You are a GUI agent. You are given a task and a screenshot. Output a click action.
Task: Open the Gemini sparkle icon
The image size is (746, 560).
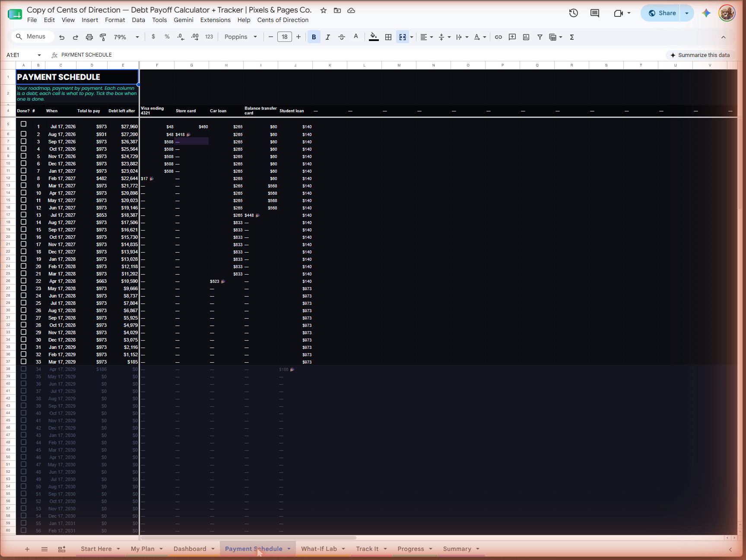(x=706, y=13)
